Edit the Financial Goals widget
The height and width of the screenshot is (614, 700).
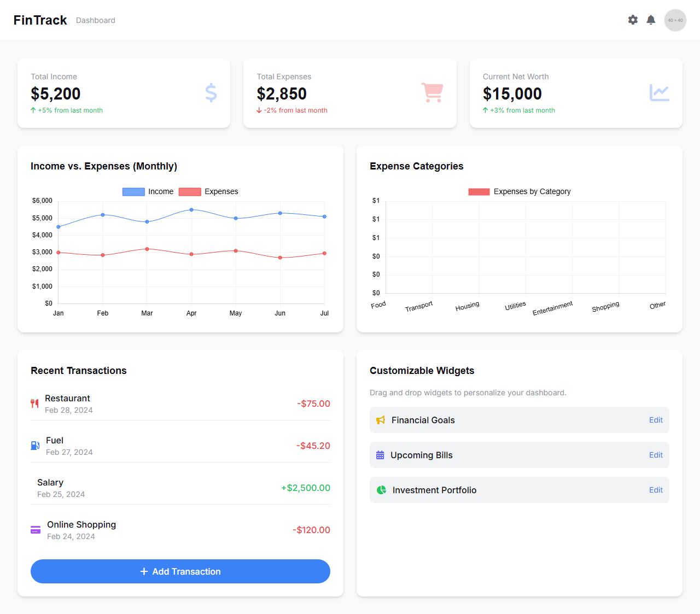pyautogui.click(x=656, y=420)
